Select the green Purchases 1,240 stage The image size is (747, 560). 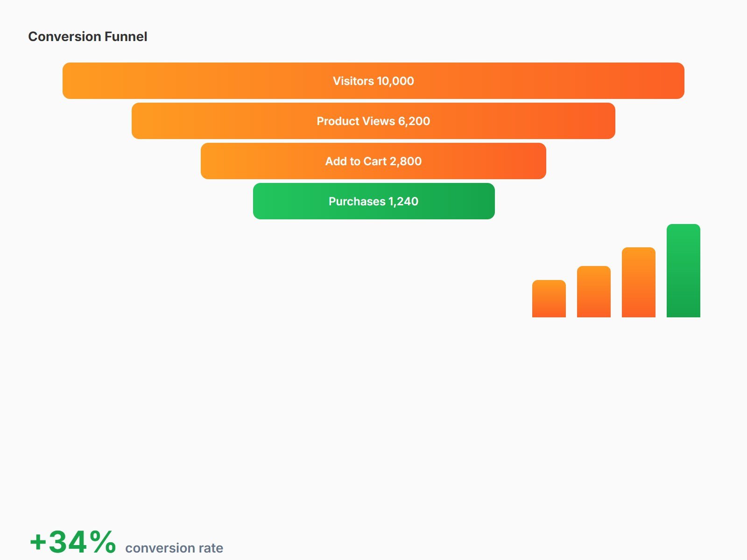click(x=374, y=201)
